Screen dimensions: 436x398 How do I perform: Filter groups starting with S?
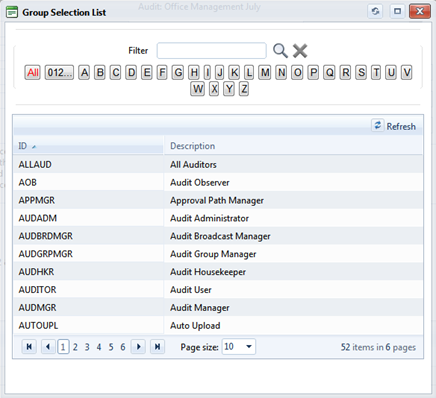(x=361, y=72)
